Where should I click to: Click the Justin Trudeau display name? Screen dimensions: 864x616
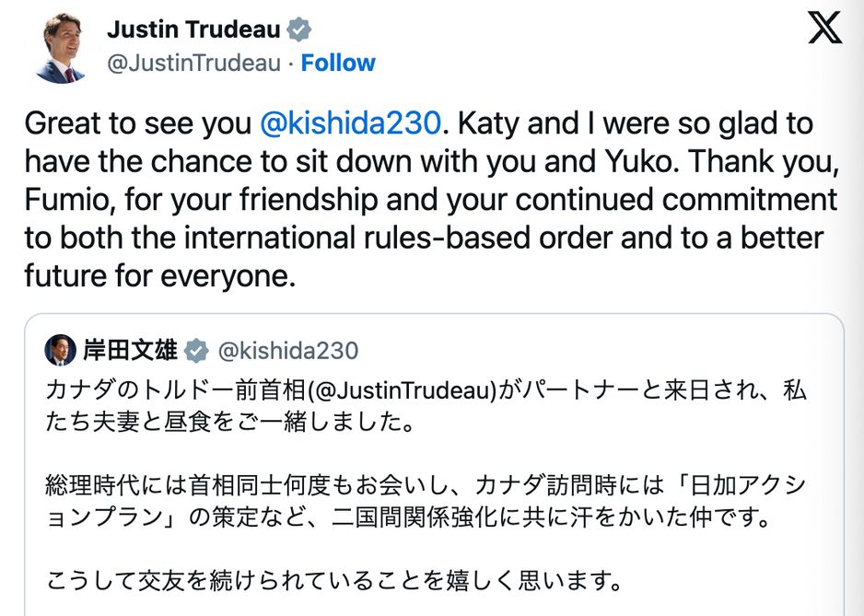[193, 29]
